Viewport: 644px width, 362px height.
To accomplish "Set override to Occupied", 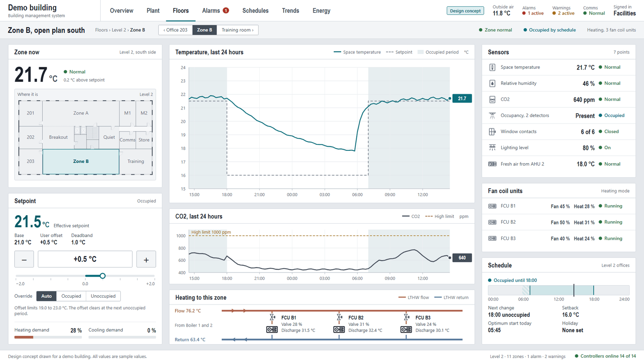I will coord(71,296).
